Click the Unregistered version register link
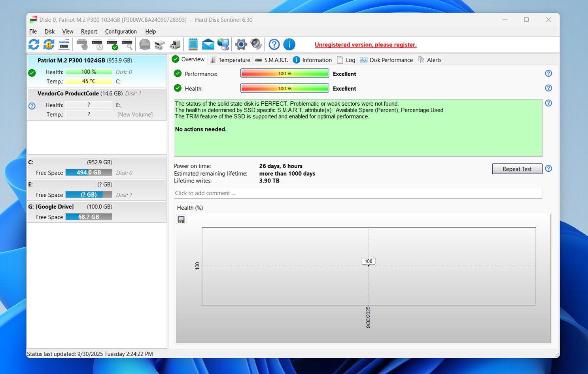 coord(365,45)
